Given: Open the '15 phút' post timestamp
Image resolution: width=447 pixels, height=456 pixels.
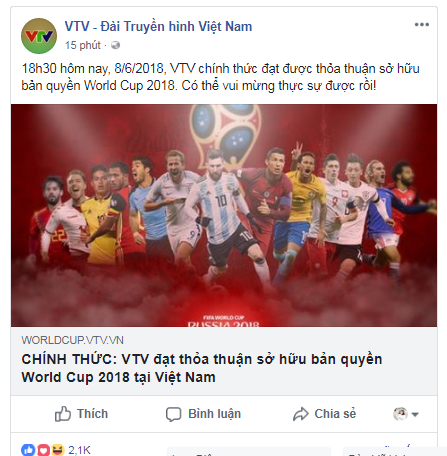Looking at the screenshot, I should [x=83, y=45].
